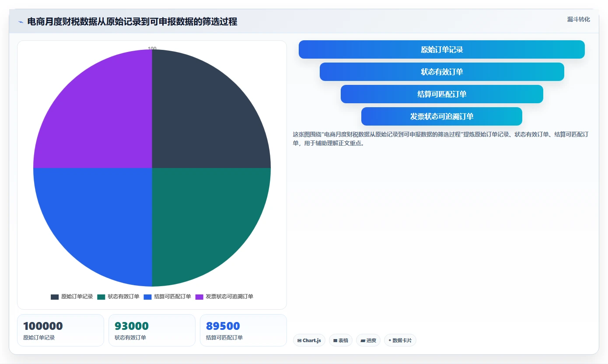Click the 发票状态可追溯订单 funnel bar
Screen dimensions: 608x364
(x=442, y=116)
